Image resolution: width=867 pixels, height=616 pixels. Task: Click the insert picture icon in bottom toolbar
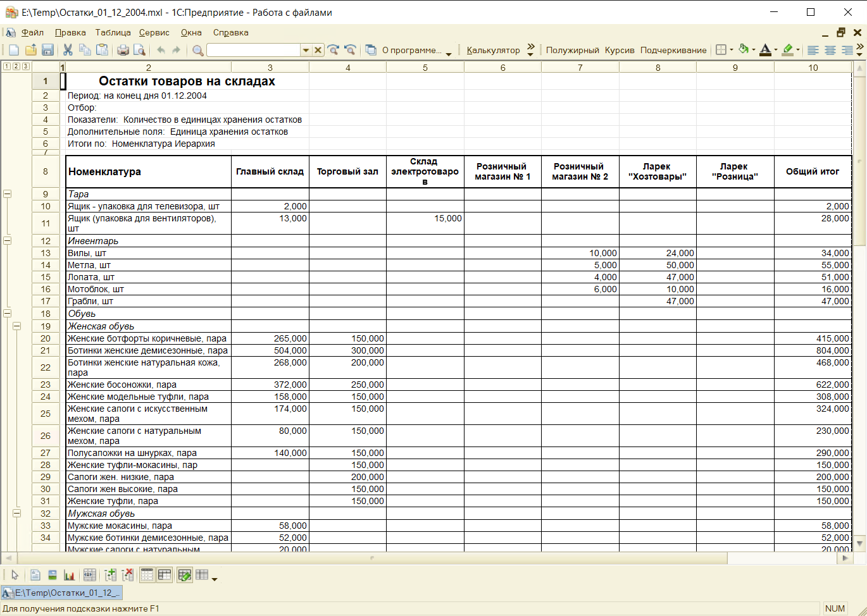coord(53,575)
